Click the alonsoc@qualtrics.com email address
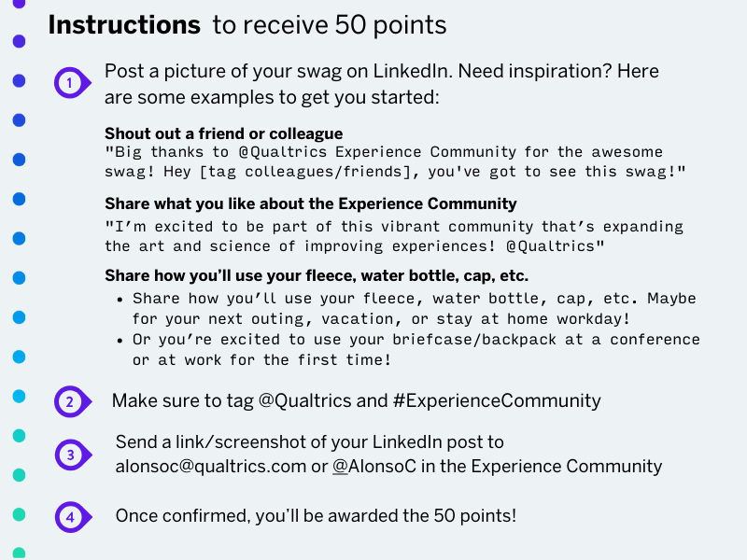747x560 pixels. [x=211, y=466]
